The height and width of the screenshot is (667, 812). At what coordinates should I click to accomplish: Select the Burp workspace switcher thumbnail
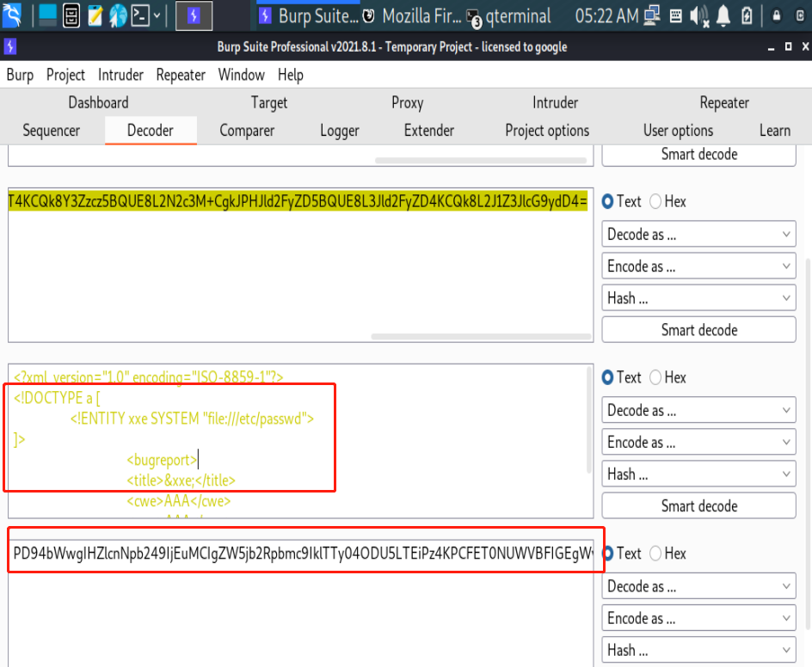194,16
